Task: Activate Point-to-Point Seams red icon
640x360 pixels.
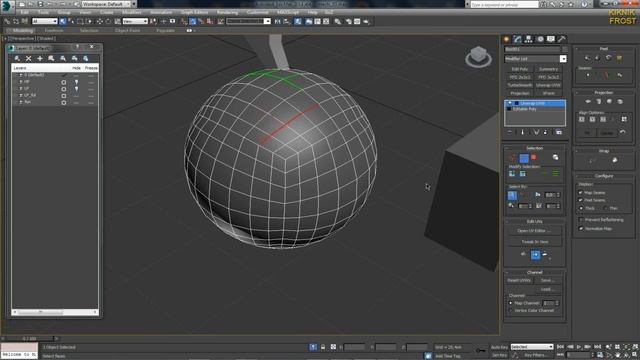Action: (x=606, y=76)
